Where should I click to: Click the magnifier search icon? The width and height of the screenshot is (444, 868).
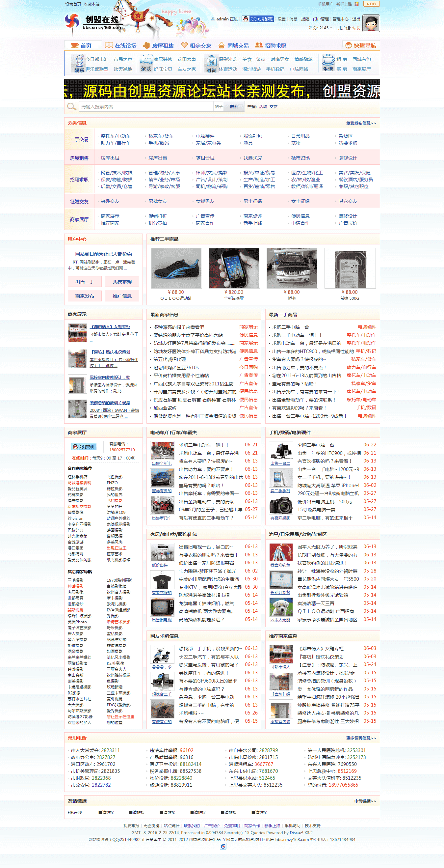pos(71,107)
